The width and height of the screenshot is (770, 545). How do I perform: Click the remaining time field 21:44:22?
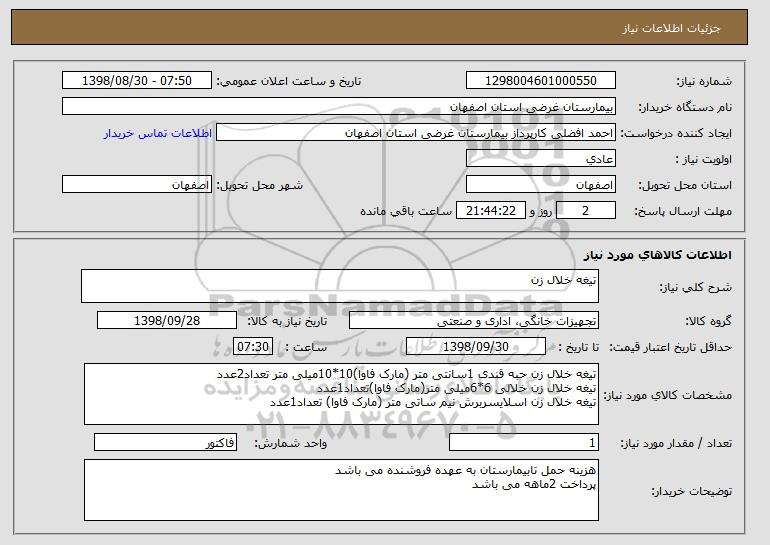491,211
